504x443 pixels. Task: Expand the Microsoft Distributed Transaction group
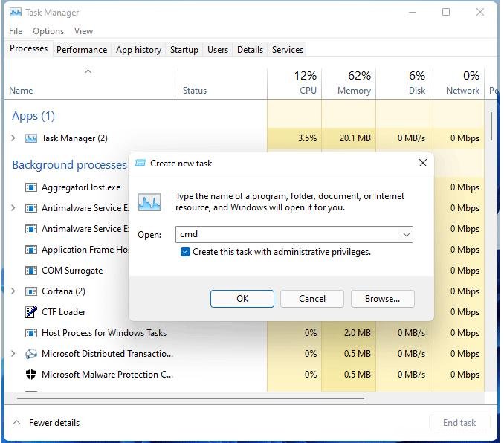click(13, 354)
